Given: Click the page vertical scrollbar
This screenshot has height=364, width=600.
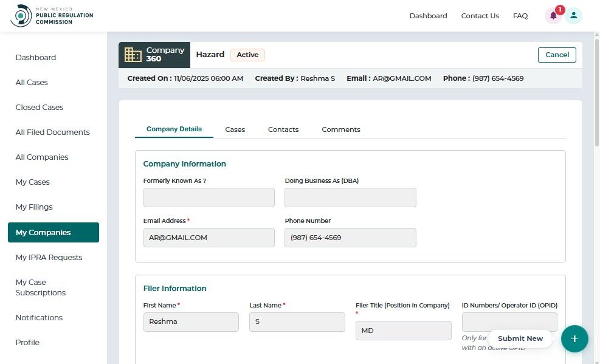Looking at the screenshot, I should pyautogui.click(x=596, y=91).
